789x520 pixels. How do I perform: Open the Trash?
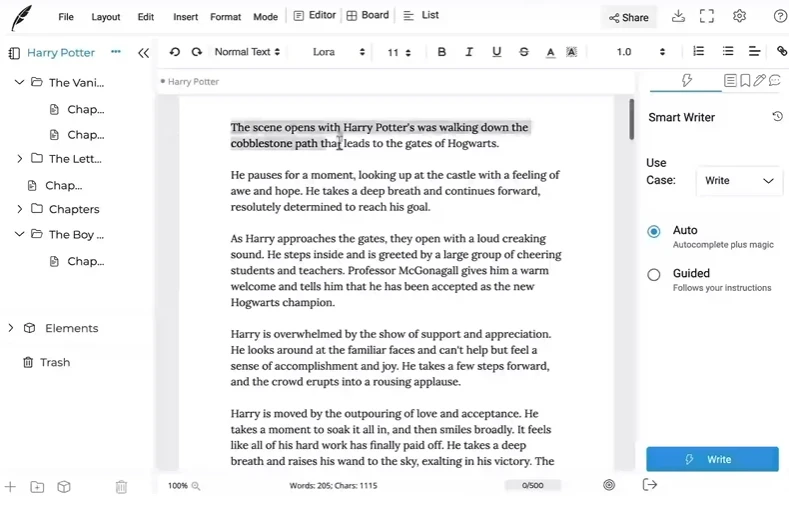click(x=46, y=362)
